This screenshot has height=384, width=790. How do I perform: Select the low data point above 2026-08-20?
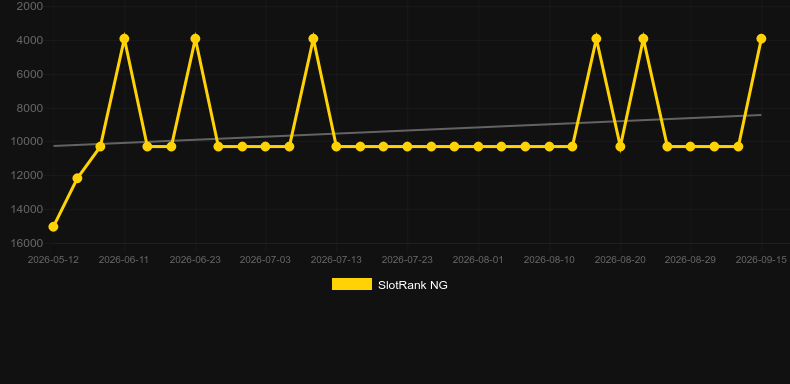pos(620,147)
